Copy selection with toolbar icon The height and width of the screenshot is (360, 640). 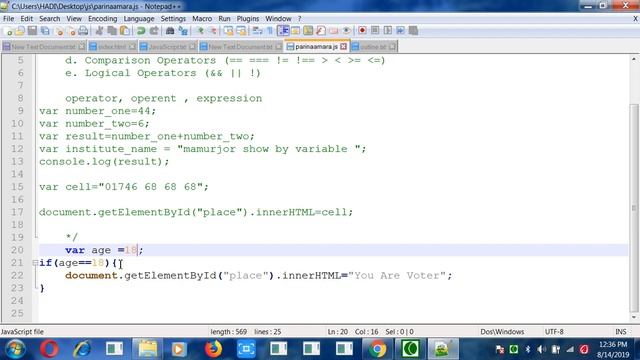coord(112,31)
